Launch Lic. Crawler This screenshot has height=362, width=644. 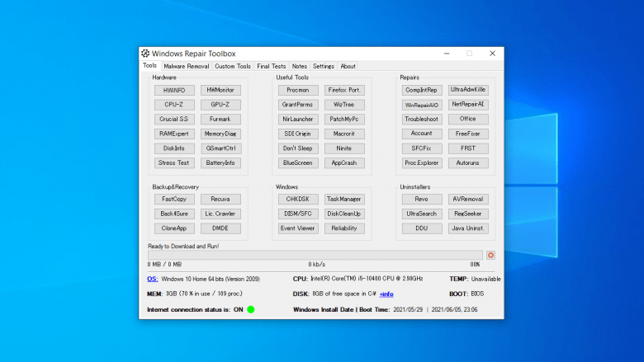pos(220,214)
